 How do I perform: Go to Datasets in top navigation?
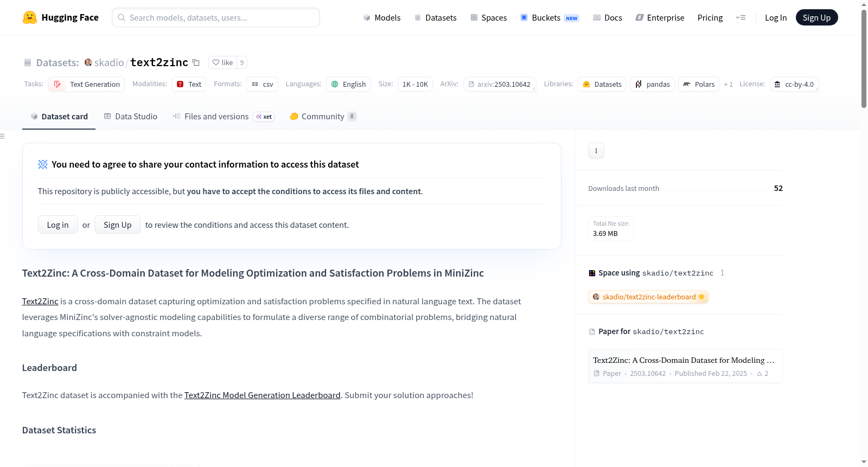coord(436,17)
